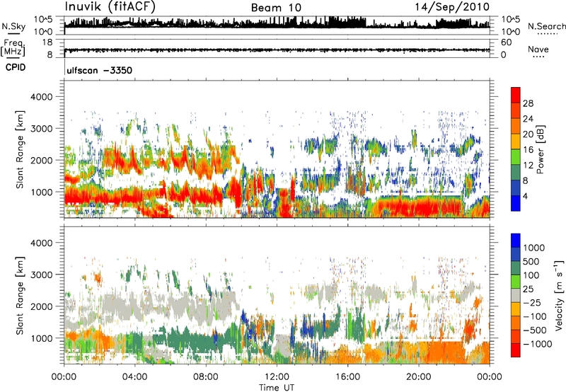
Task: Click the 'N.Search' legend label
Action: pyautogui.click(x=547, y=26)
